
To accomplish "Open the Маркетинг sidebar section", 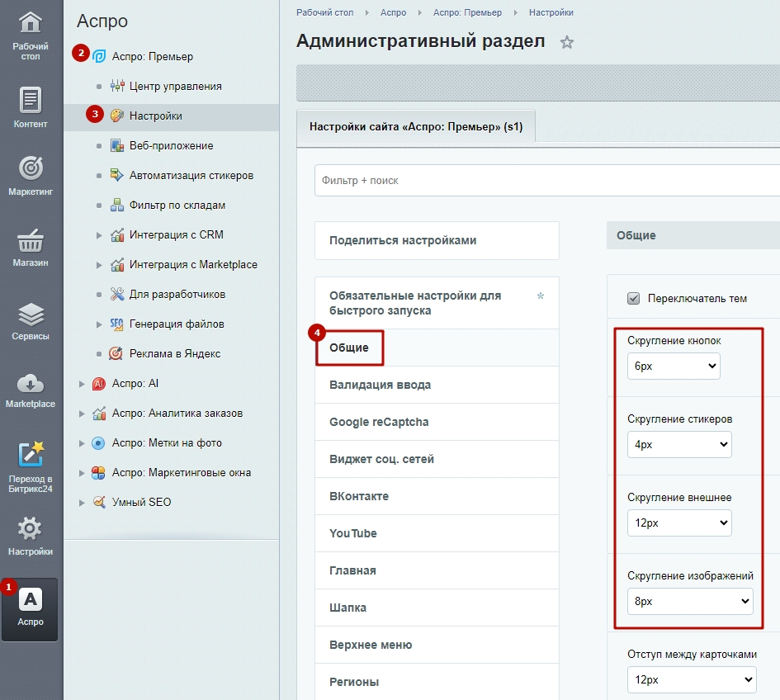I will point(31,175).
